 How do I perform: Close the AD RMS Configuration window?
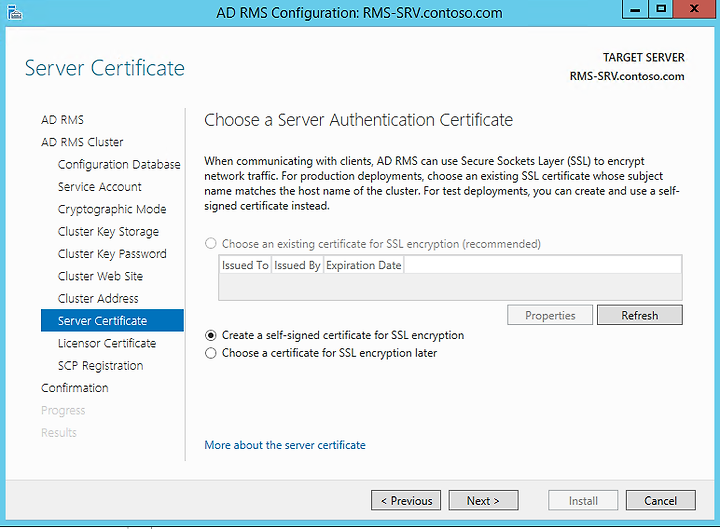pos(694,10)
